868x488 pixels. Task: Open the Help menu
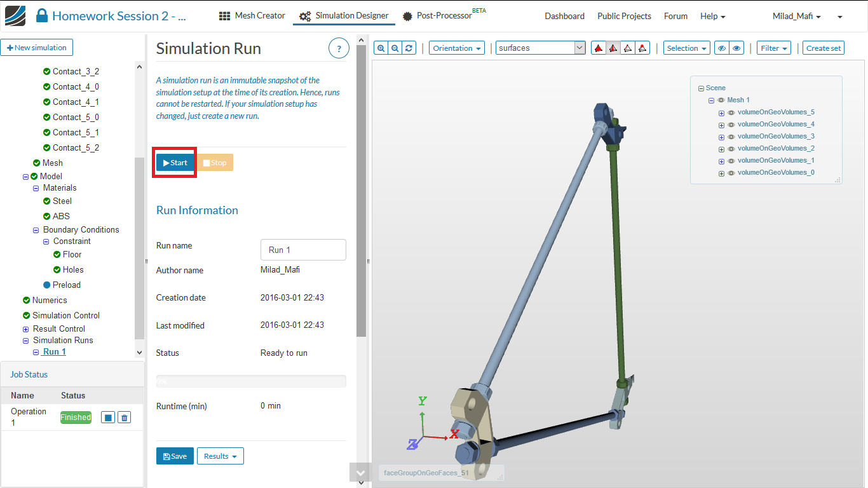coord(712,16)
